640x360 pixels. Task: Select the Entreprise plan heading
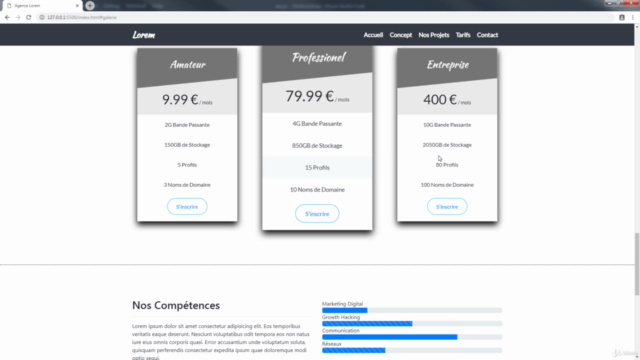(x=448, y=64)
